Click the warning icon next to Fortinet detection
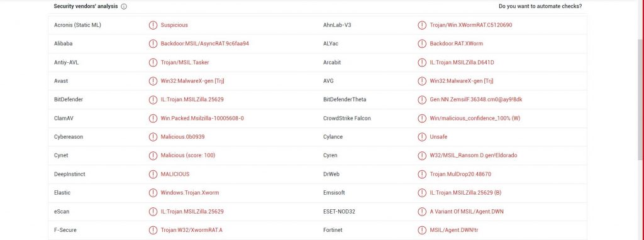644x240 pixels. click(422, 230)
